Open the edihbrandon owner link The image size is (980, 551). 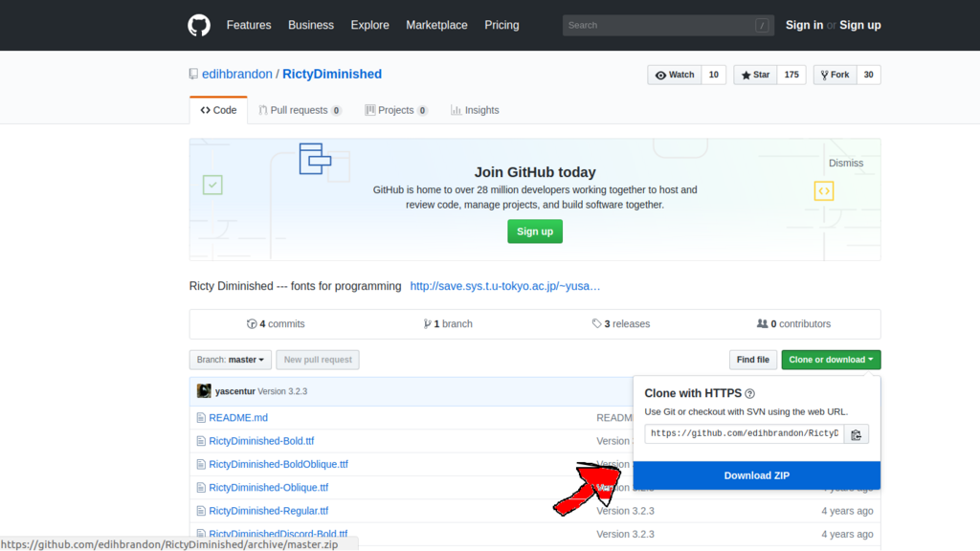[237, 74]
